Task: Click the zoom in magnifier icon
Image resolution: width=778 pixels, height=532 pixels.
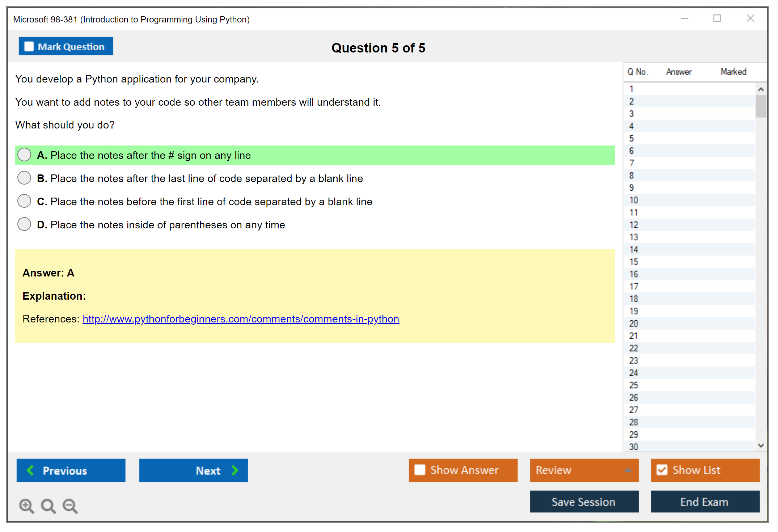Action: (x=26, y=506)
